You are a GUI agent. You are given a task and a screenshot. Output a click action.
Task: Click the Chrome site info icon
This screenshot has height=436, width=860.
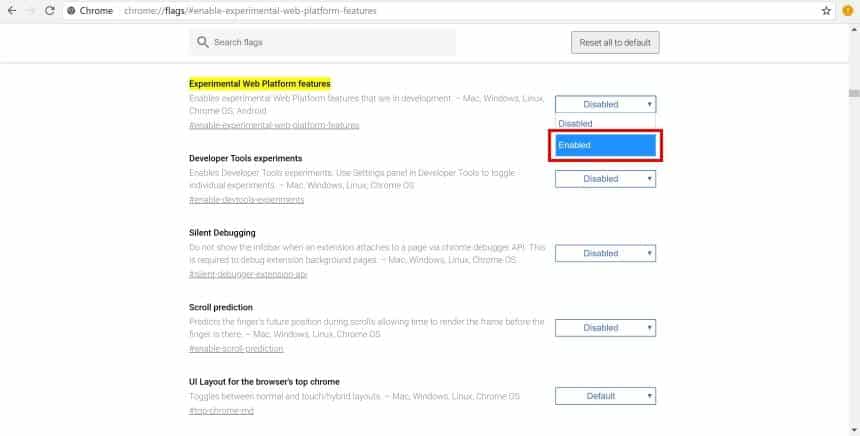pyautogui.click(x=71, y=10)
